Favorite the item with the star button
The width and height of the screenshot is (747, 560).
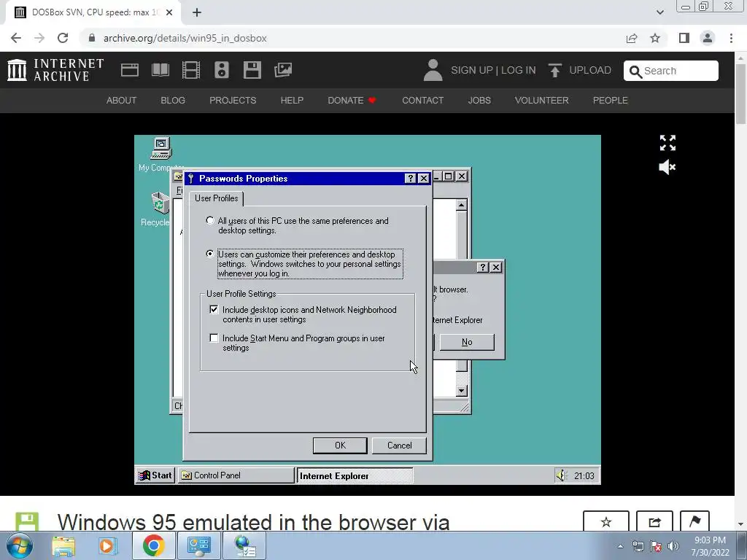[x=606, y=522]
